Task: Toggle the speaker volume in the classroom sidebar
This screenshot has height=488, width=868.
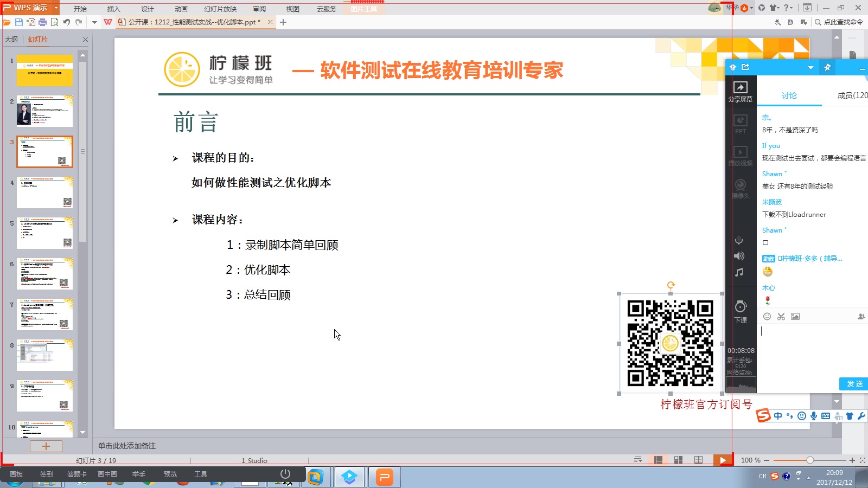Action: coord(739,256)
